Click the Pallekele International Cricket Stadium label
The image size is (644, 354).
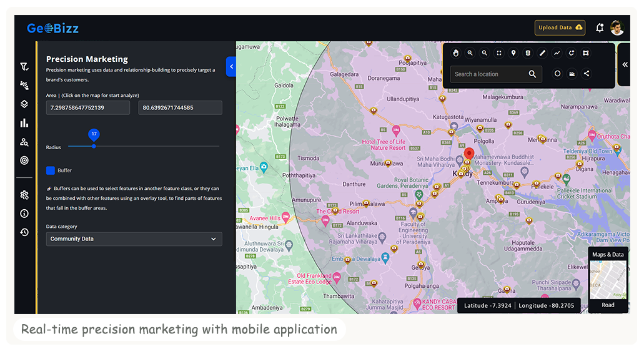coord(585,194)
